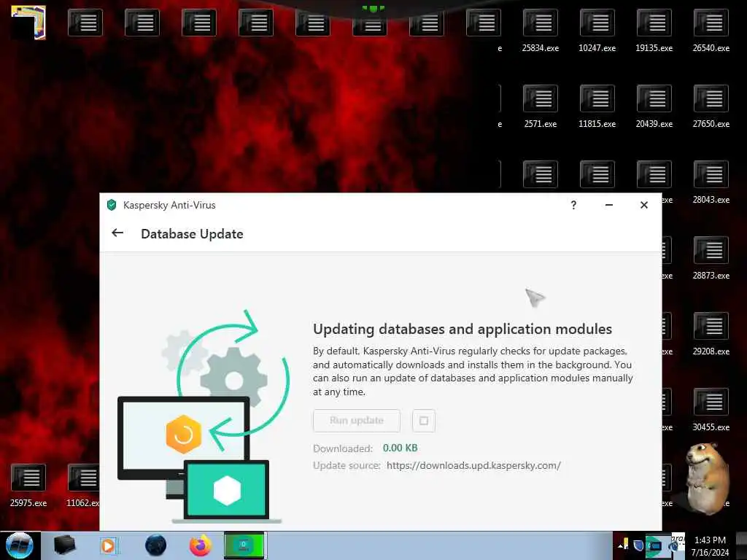Viewport: 747px width, 560px height.
Task: Select the 25975.exe desktop icon
Action: coord(28,485)
